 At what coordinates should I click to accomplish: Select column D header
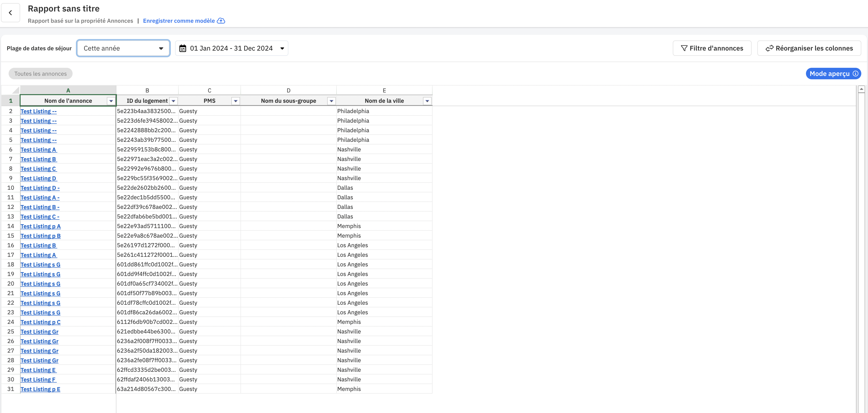pos(288,90)
